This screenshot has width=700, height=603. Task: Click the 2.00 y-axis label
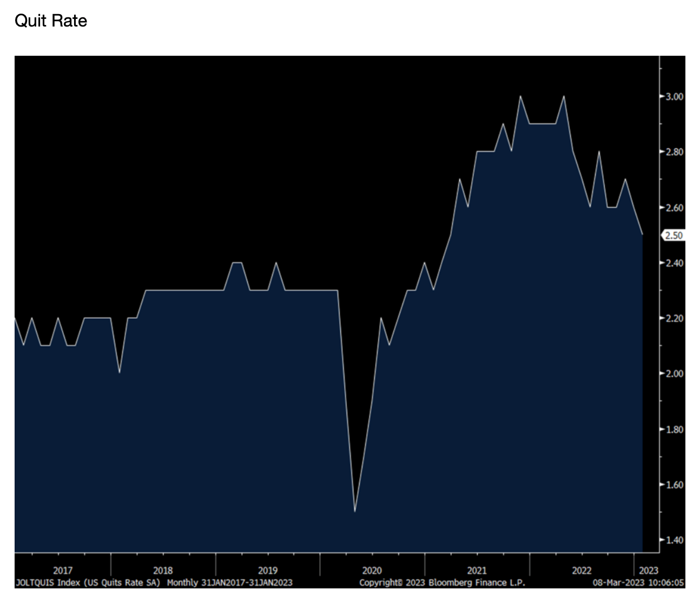(675, 373)
